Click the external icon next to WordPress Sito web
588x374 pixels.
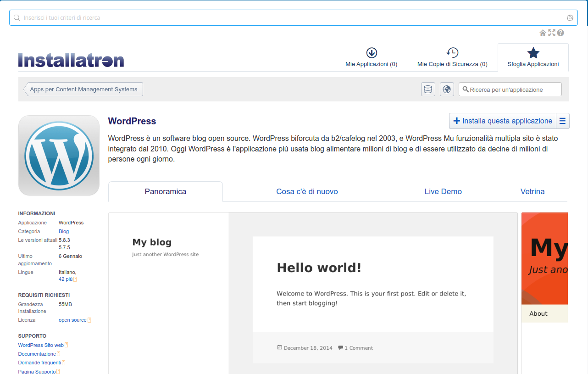[x=67, y=345]
